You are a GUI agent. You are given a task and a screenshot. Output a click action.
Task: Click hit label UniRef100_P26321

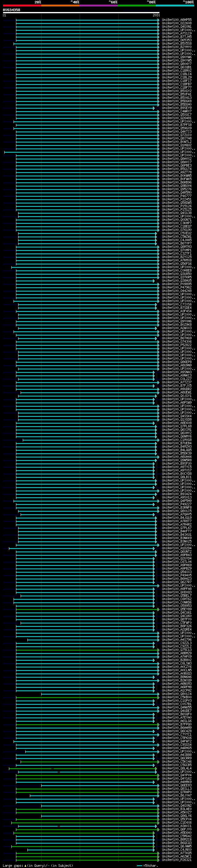coord(177,860)
